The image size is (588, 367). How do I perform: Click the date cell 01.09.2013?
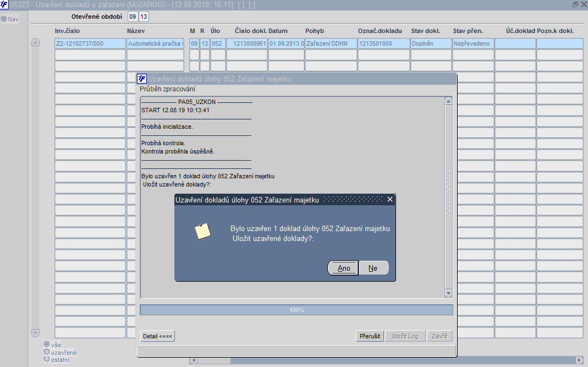coord(286,43)
